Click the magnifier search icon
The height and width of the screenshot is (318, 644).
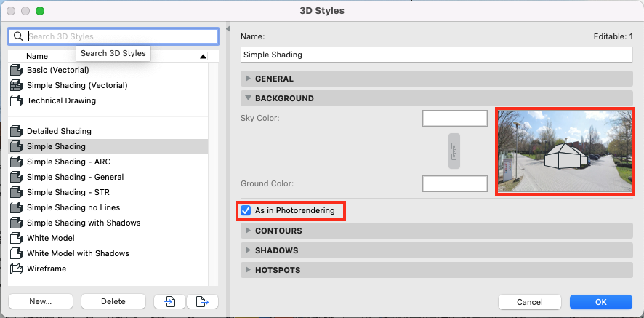pos(18,36)
